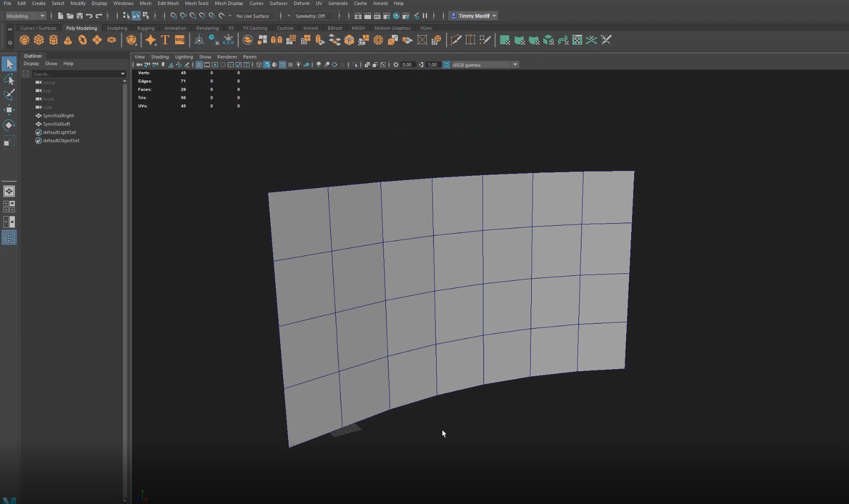Expand the sRGB gamma view transform dropdown
The height and width of the screenshot is (504, 849).
[x=515, y=65]
